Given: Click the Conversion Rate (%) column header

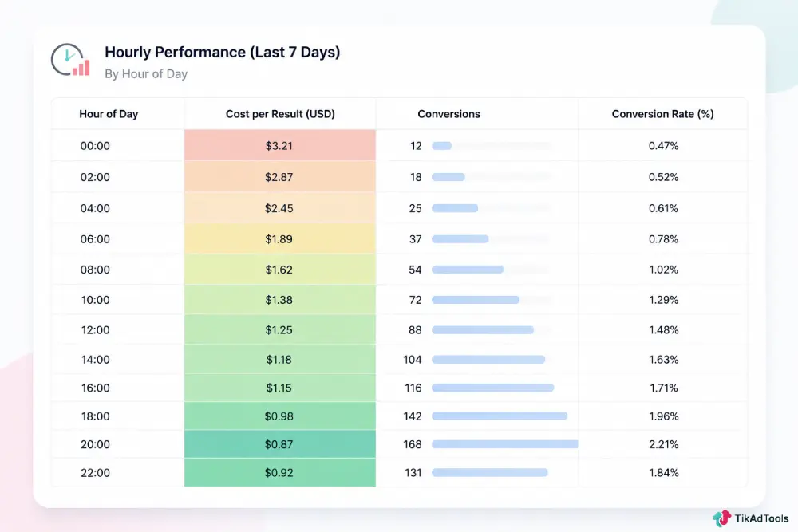Looking at the screenshot, I should point(662,114).
